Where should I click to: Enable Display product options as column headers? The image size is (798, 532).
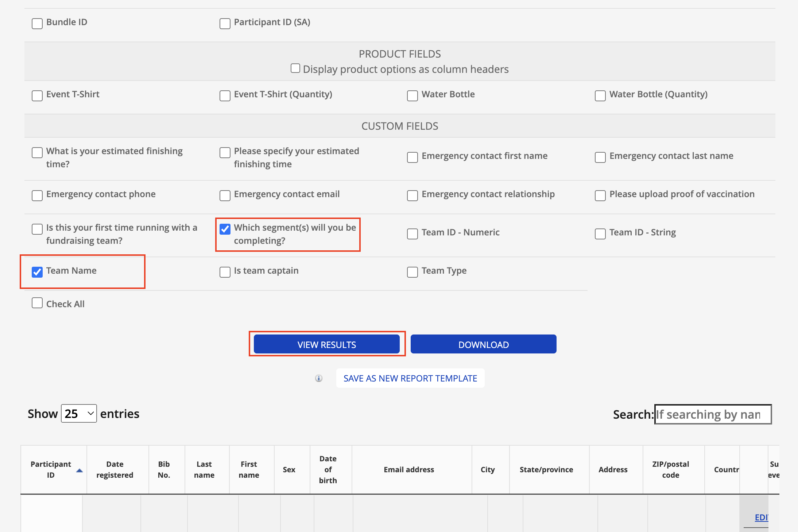coord(295,69)
